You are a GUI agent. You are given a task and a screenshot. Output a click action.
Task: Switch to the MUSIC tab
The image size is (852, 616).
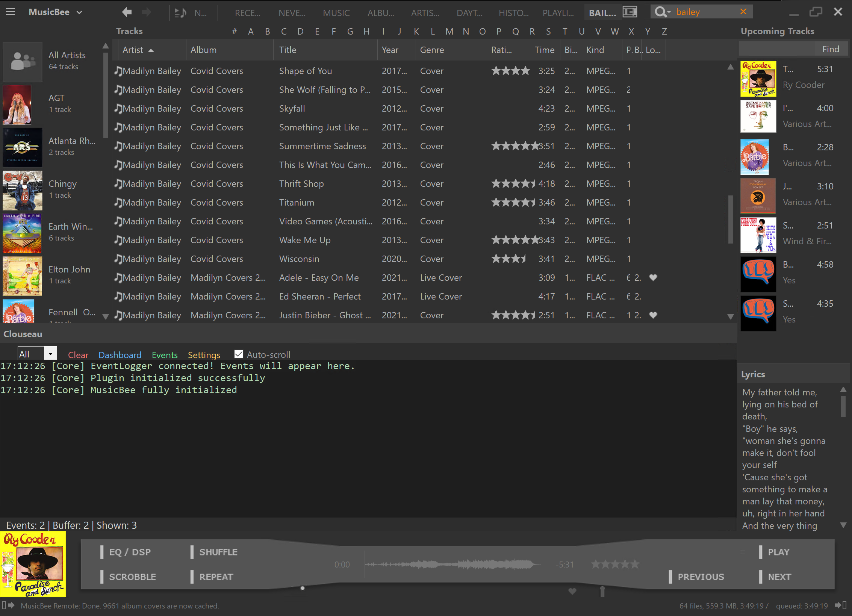coord(336,12)
